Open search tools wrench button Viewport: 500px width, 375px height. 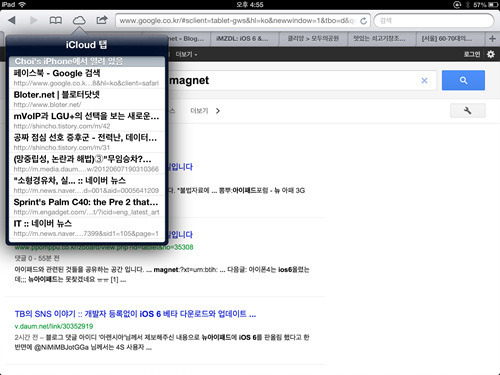(468, 110)
